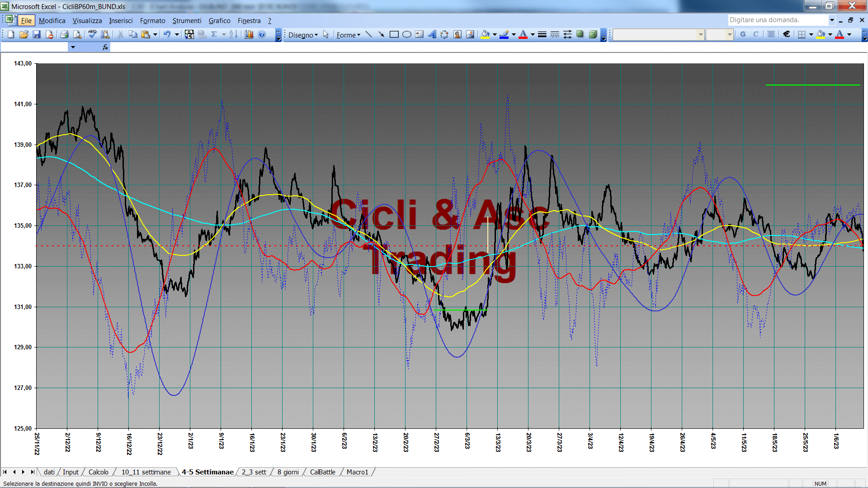This screenshot has width=868, height=488.
Task: Open the Visualizza menu
Action: click(x=87, y=21)
